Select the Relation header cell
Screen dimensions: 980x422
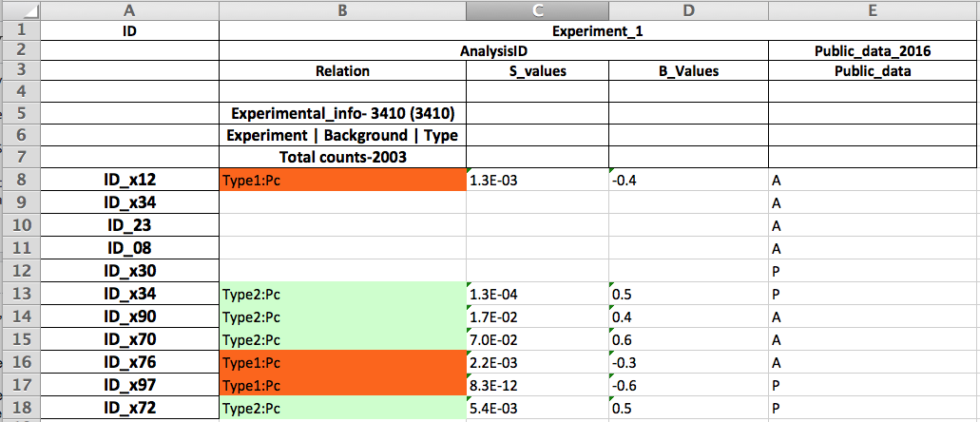point(342,71)
